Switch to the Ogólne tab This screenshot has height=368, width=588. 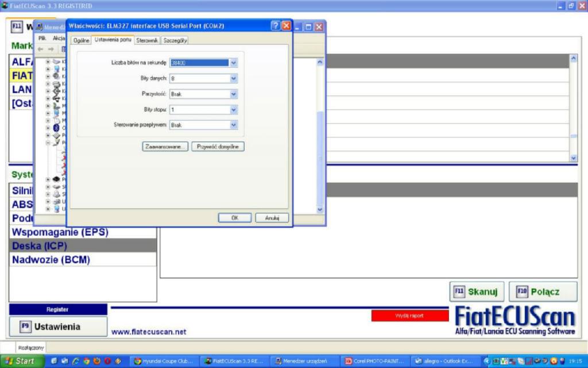tap(81, 40)
